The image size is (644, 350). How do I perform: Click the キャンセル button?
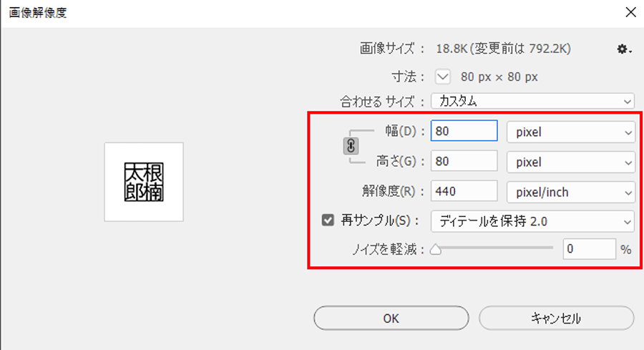pyautogui.click(x=557, y=318)
